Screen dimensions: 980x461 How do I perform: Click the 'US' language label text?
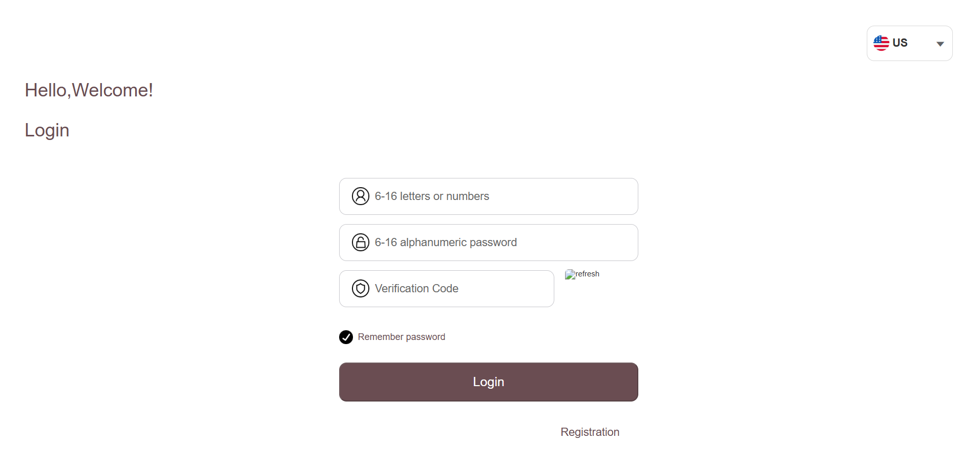point(900,43)
